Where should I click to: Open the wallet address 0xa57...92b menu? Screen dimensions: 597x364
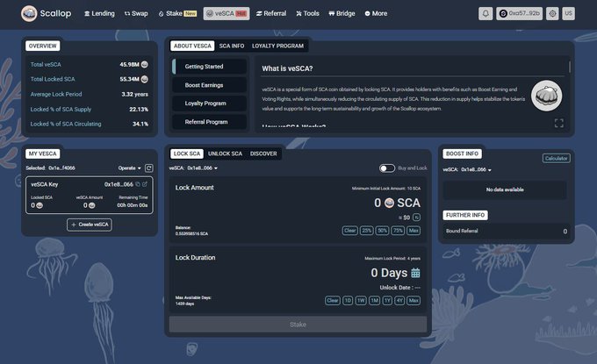pos(520,14)
